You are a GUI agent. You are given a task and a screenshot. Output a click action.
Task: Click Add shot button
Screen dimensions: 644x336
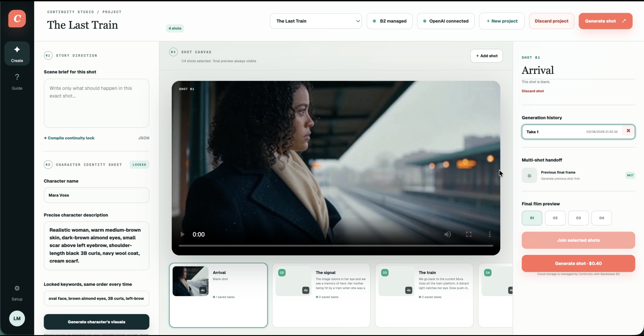click(487, 56)
